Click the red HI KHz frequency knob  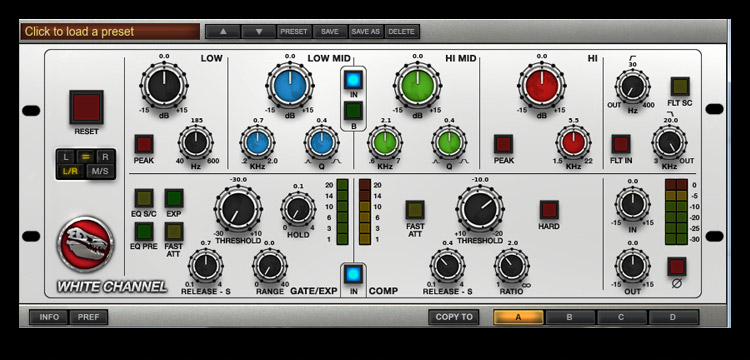pyautogui.click(x=574, y=142)
